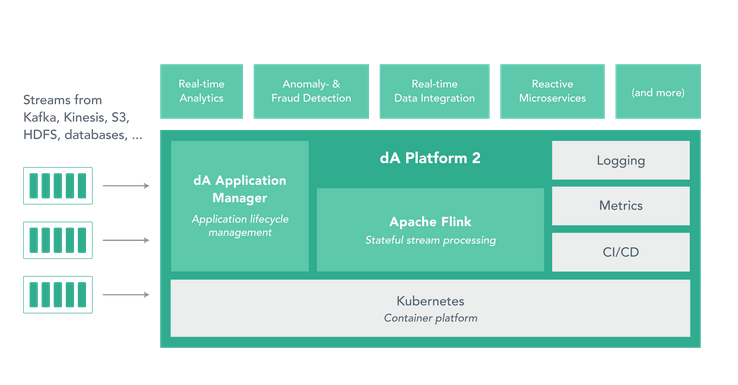Click the bottom stream queue icon

pos(58,295)
